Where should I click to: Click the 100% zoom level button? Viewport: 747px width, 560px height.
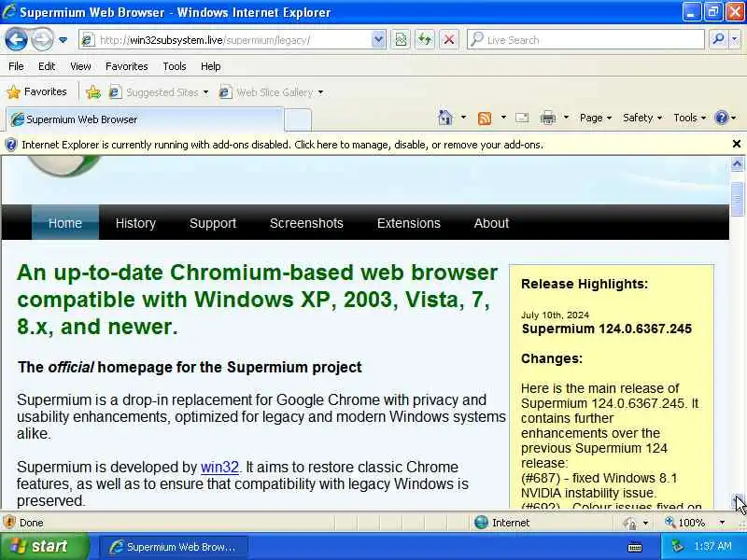point(685,523)
